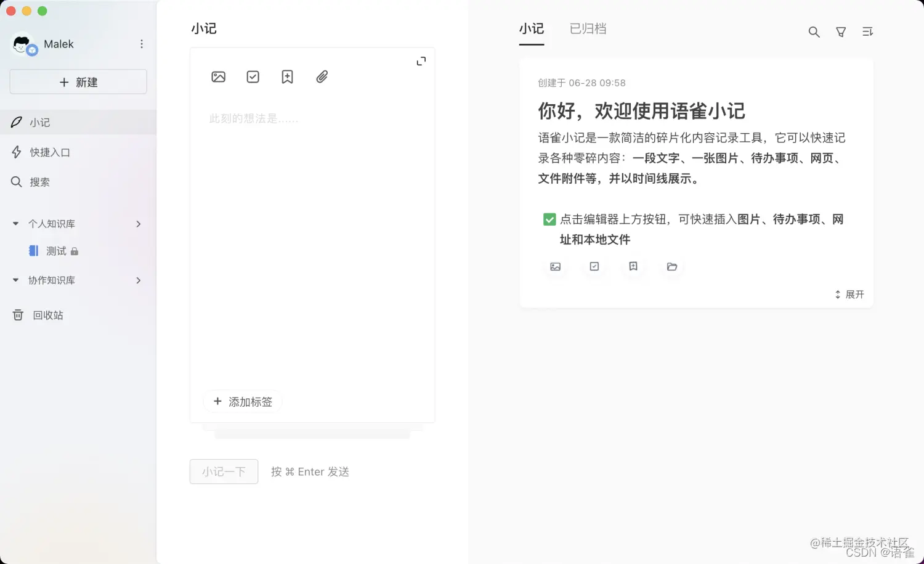
Task: Click the image icon inside the welcome note
Action: coord(555,266)
